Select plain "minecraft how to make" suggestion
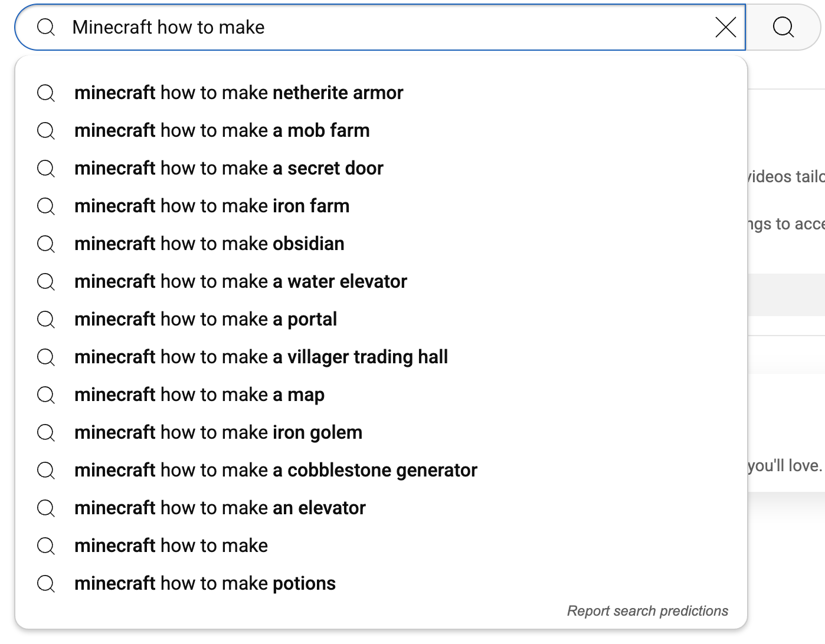Image resolution: width=825 pixels, height=644 pixels. click(x=171, y=546)
